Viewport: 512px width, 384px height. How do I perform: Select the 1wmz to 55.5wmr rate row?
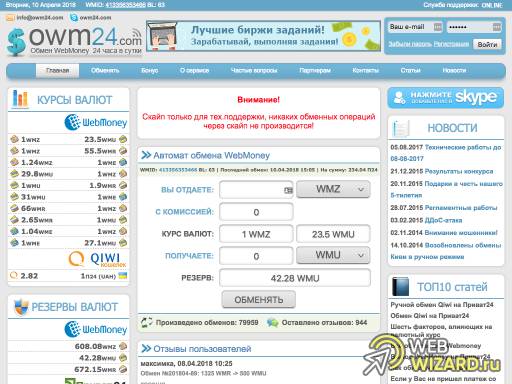coord(68,151)
